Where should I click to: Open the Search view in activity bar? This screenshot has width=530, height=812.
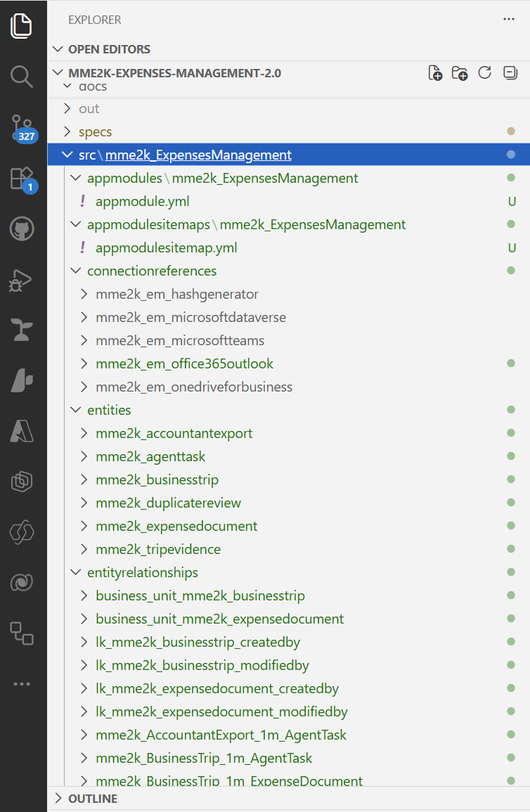(22, 76)
